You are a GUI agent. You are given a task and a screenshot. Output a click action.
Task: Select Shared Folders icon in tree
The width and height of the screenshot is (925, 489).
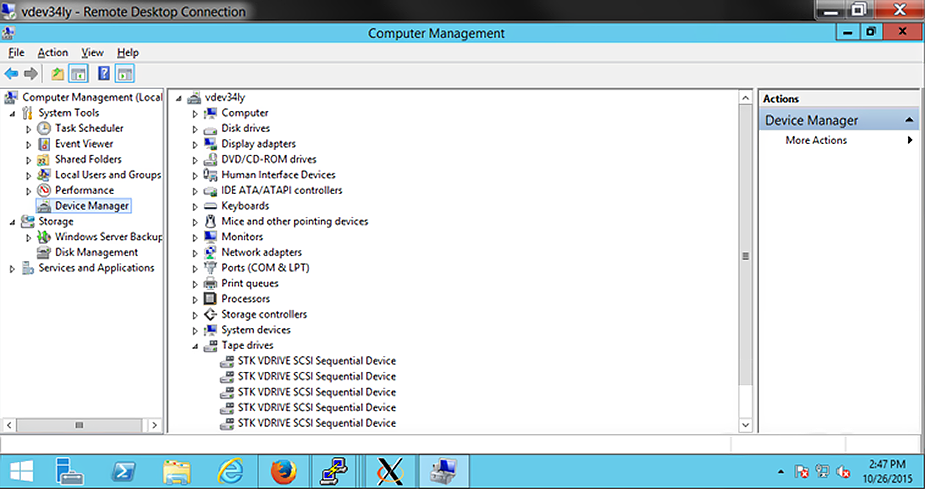click(x=44, y=159)
